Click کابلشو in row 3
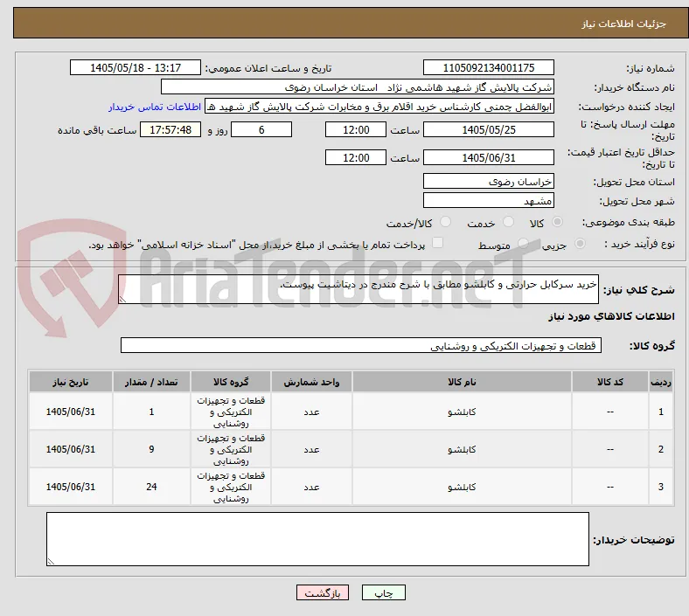Viewport: 689px width, 616px height. click(462, 487)
